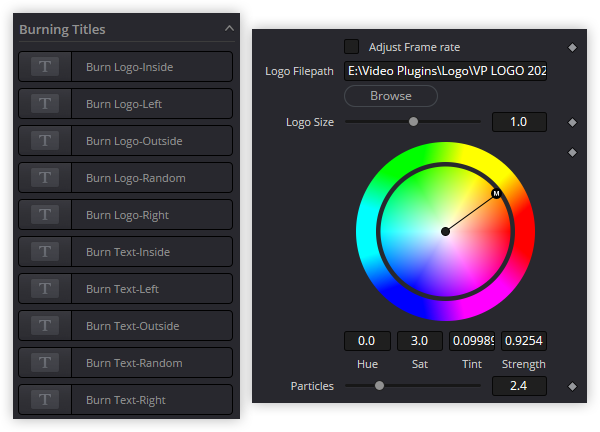Click the T icon of Burn Logo-Outside
Viewport: 600px width, 432px height.
(45, 140)
